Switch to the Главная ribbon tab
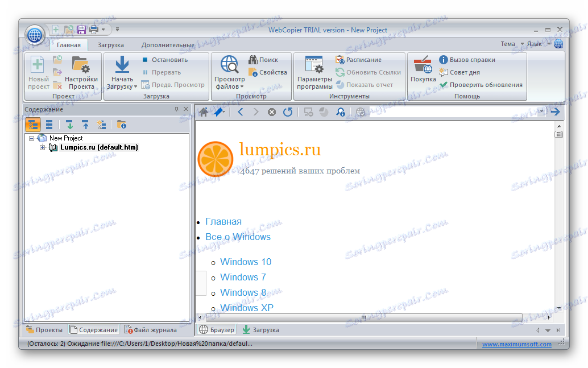This screenshot has width=588, height=368. (69, 45)
